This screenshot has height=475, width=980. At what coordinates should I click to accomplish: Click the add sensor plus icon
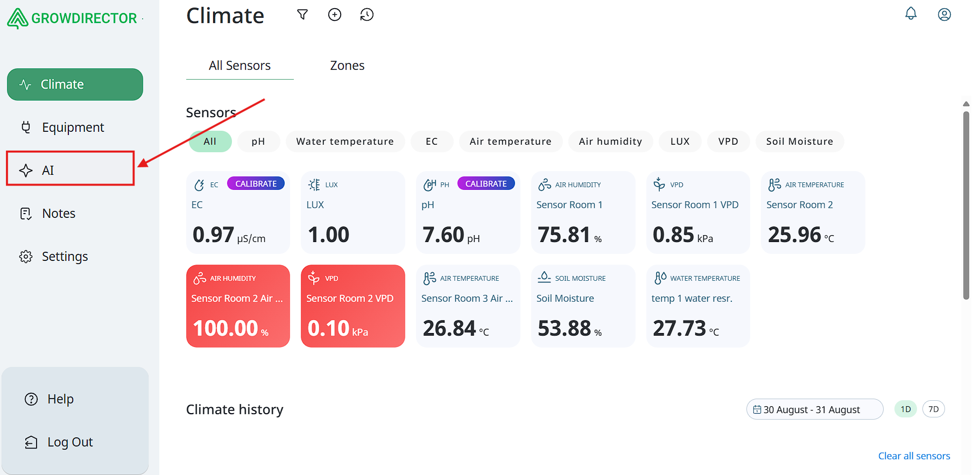[335, 15]
